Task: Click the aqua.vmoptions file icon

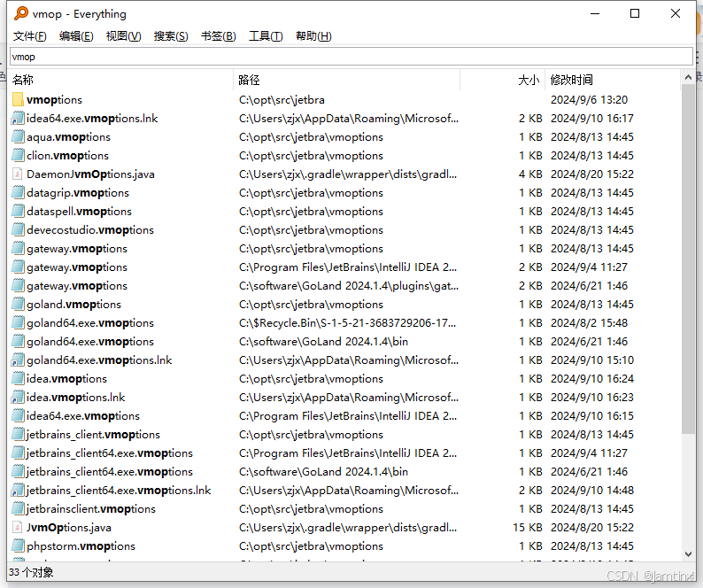Action: [x=18, y=136]
